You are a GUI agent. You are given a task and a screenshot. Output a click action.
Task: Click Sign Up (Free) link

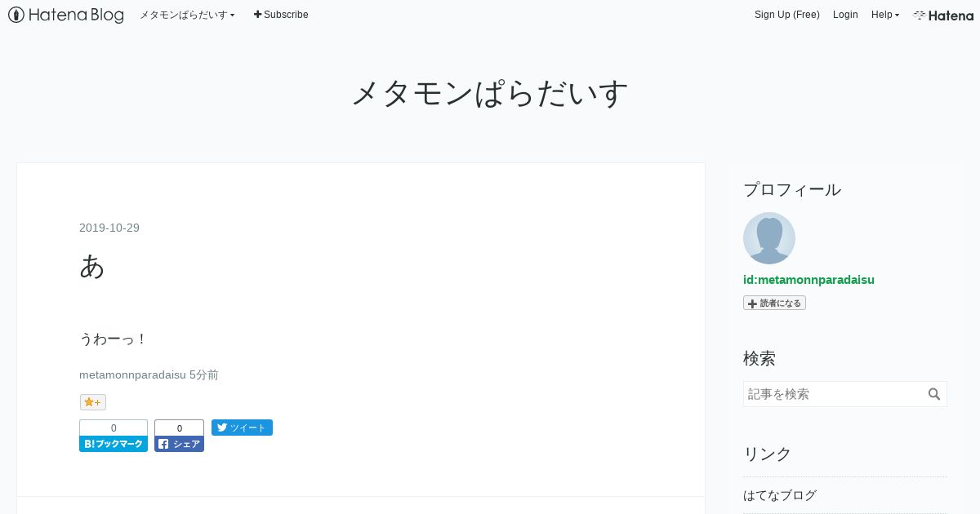[787, 15]
